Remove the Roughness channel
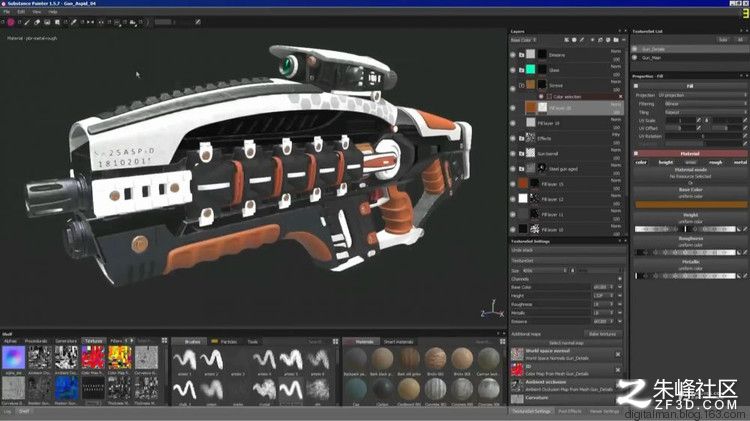The image size is (750, 421). (x=620, y=304)
